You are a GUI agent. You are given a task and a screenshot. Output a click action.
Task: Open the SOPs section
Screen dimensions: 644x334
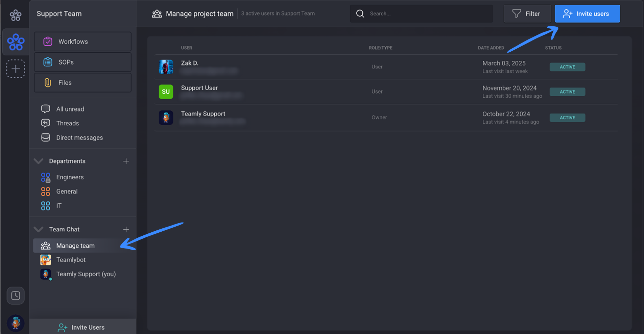coord(82,62)
